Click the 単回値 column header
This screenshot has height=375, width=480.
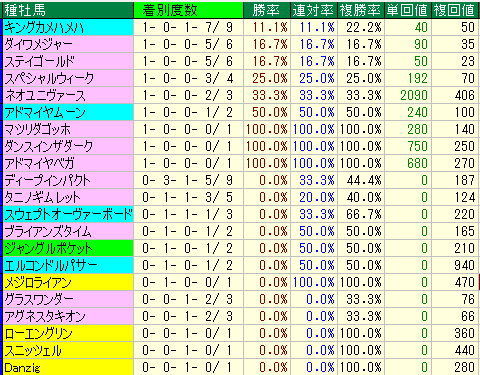pos(407,10)
